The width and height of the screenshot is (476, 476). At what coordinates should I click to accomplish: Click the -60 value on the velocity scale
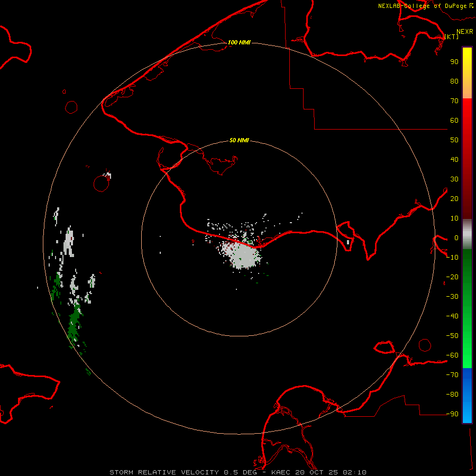click(452, 355)
